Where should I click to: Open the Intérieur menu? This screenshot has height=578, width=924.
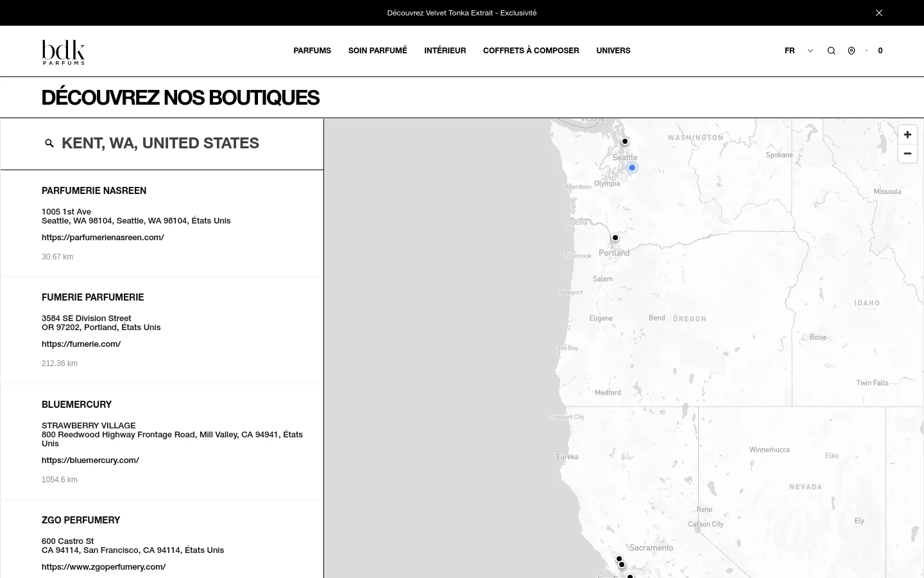click(x=445, y=51)
